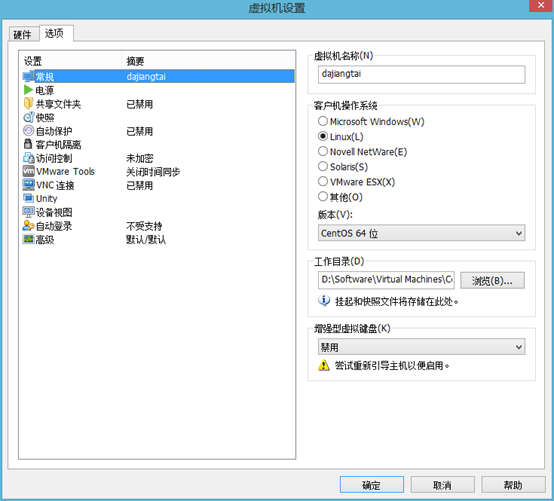This screenshot has width=554, height=501.
Task: Select the 高级 settings row
Action: (x=157, y=240)
